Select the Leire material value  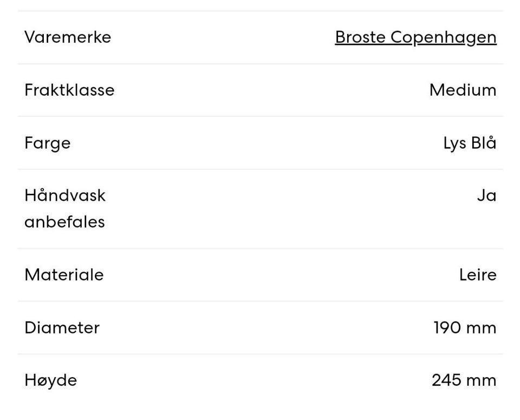pos(478,275)
